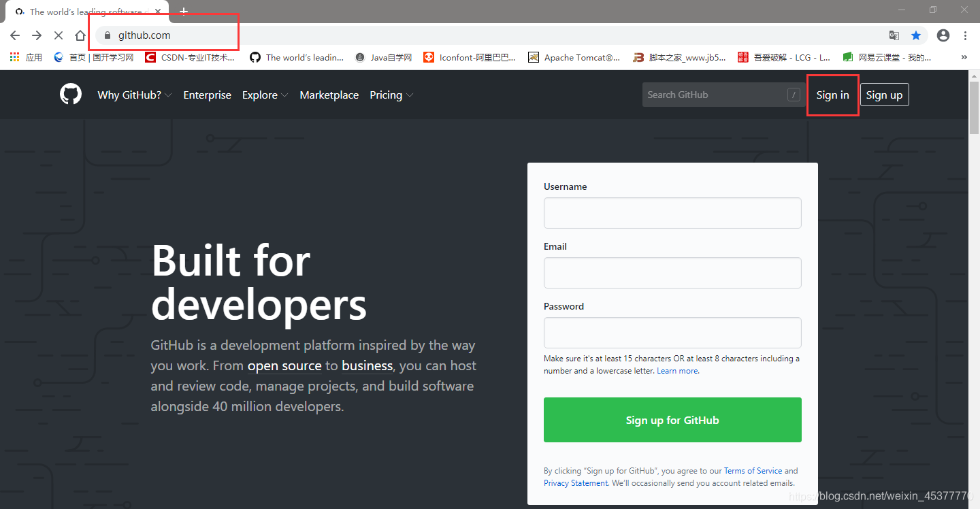The height and width of the screenshot is (509, 980).
Task: Click the Learn more link
Action: (677, 371)
